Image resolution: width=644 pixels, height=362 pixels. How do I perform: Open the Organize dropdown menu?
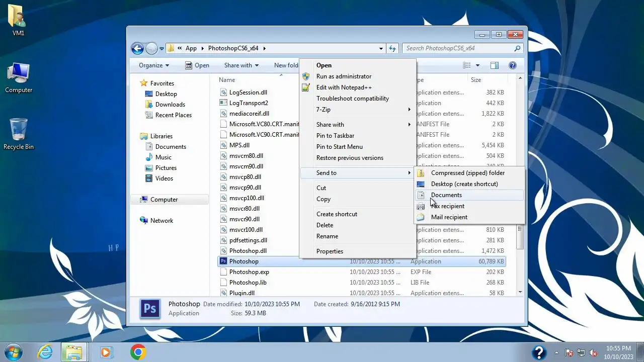tap(154, 65)
